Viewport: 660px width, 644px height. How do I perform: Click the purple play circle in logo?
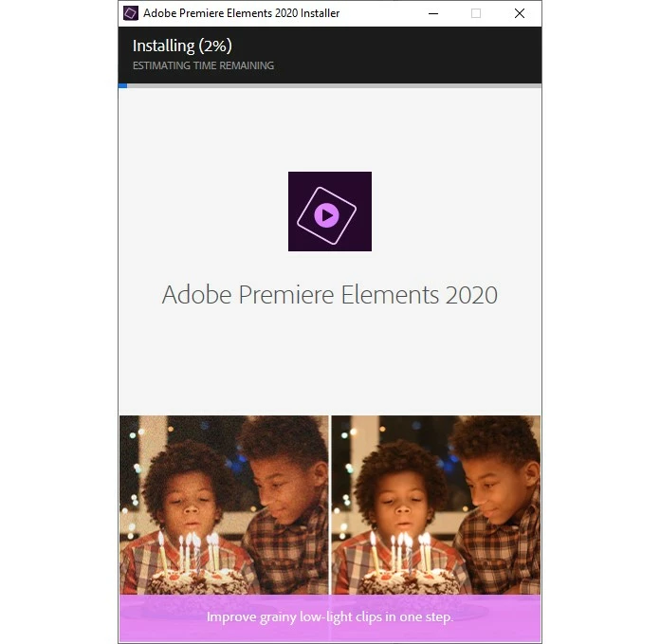coord(326,215)
